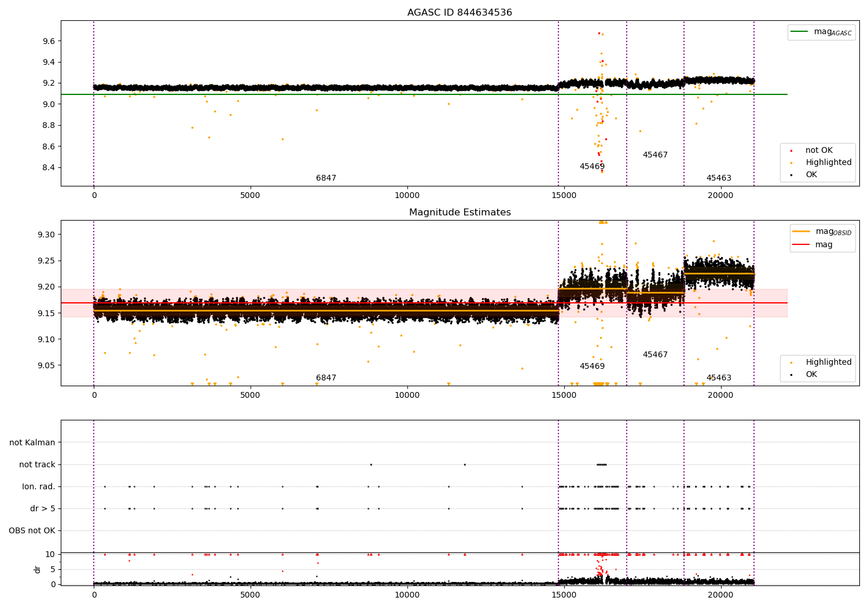Click the 20000 x-axis tick in middle plot

click(x=721, y=395)
